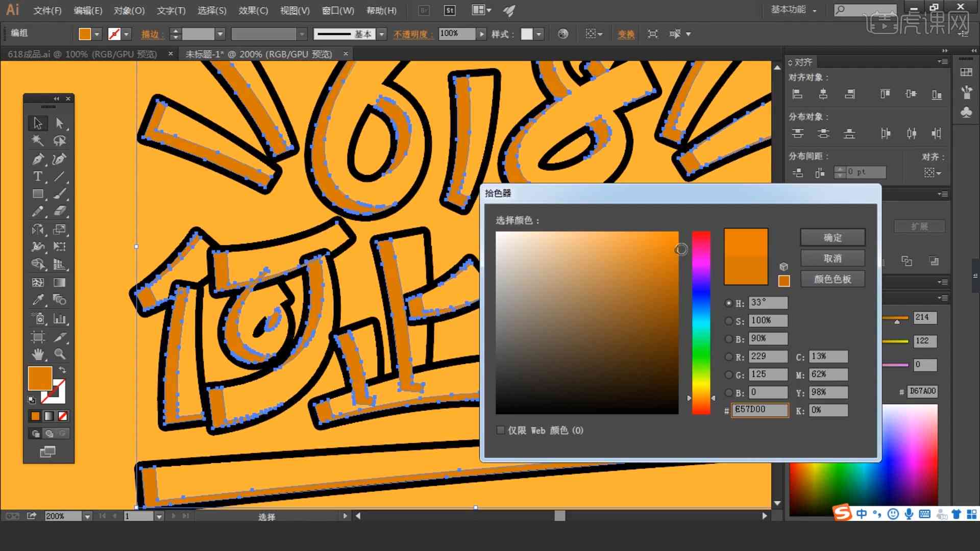Select the Paintbrush tool

pyautogui.click(x=60, y=194)
